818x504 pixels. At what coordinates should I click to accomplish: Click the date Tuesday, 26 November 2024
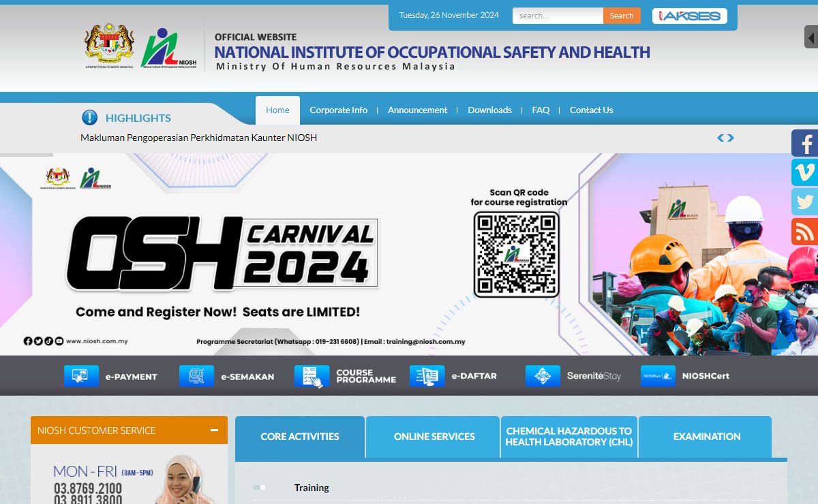(449, 15)
